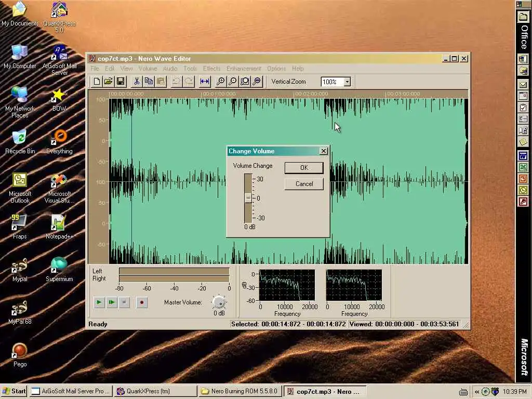
Task: Open the File menu
Action: coord(95,69)
